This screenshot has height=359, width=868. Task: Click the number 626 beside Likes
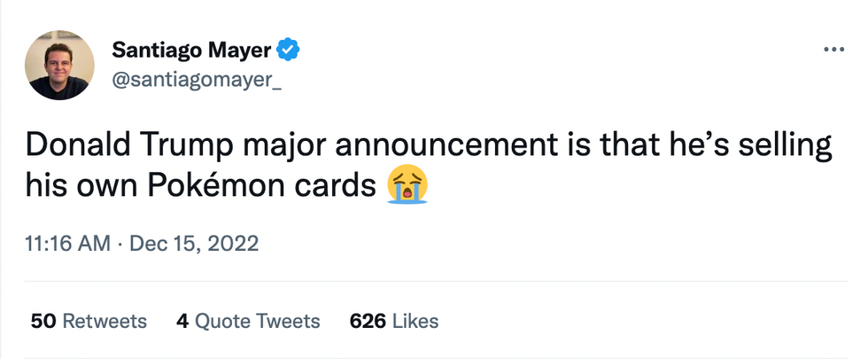pyautogui.click(x=368, y=320)
